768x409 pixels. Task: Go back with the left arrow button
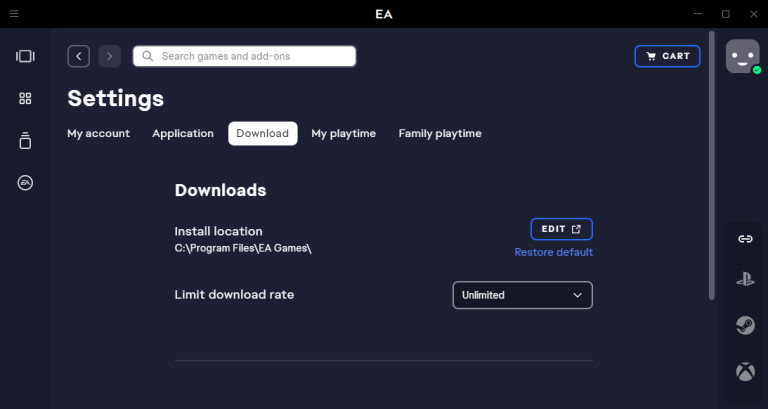coord(79,56)
